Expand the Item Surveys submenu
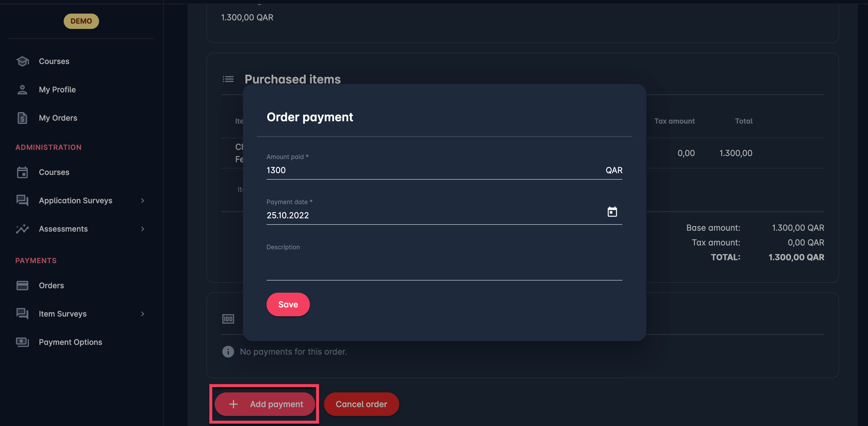This screenshot has height=426, width=868. tap(142, 314)
